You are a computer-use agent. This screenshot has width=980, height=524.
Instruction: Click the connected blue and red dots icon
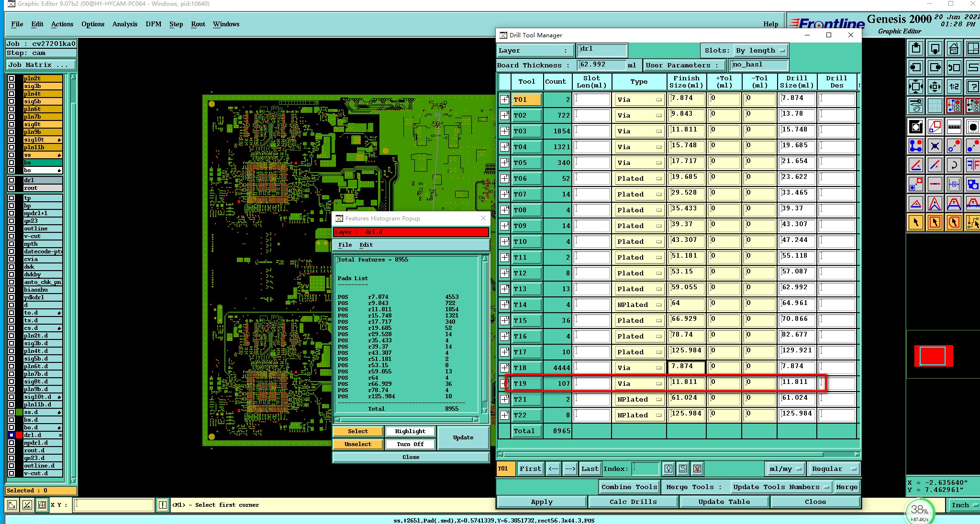(x=915, y=146)
